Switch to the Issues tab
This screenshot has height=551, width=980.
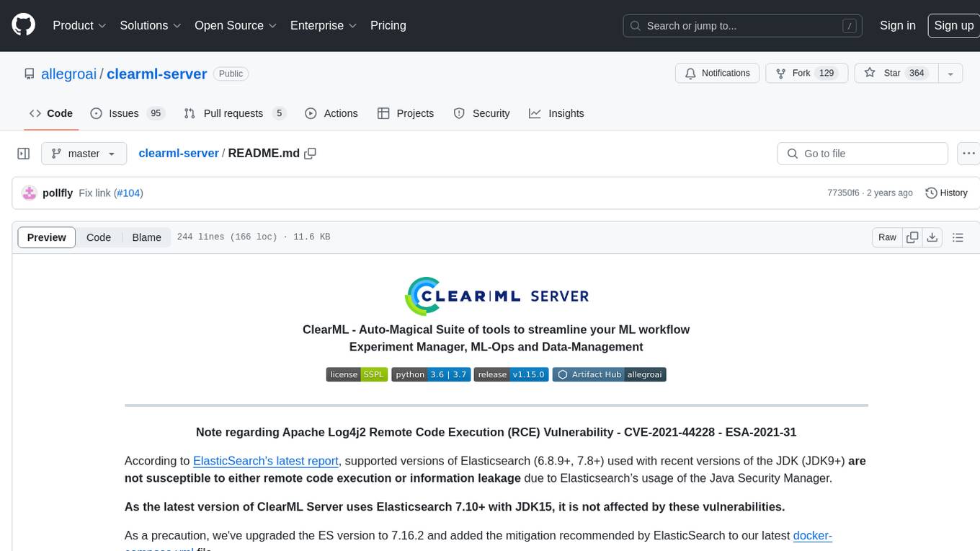[128, 113]
